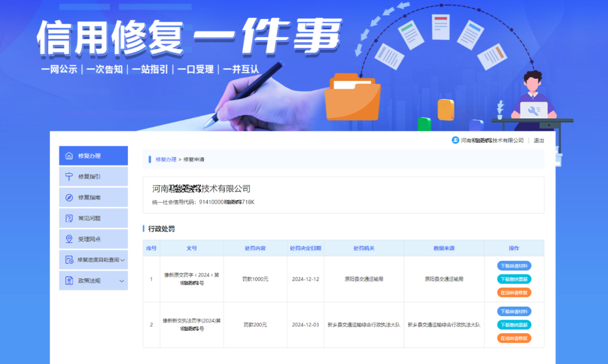Click the 文号 column header
This screenshot has height=364, width=608.
191,248
